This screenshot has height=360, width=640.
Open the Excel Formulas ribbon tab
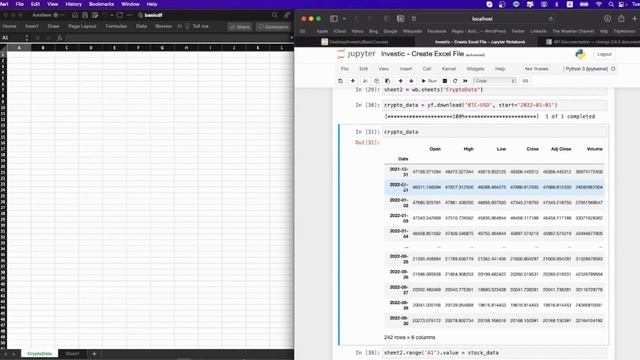116,26
